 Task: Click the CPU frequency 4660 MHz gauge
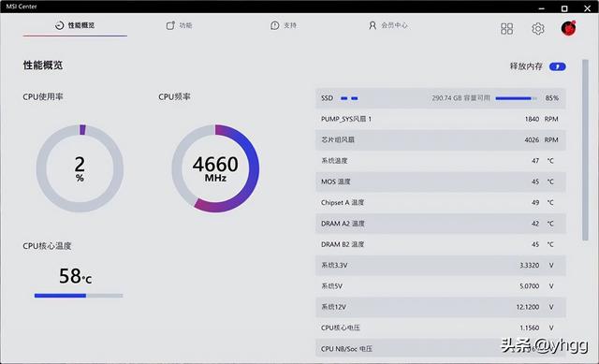pyautogui.click(x=215, y=168)
